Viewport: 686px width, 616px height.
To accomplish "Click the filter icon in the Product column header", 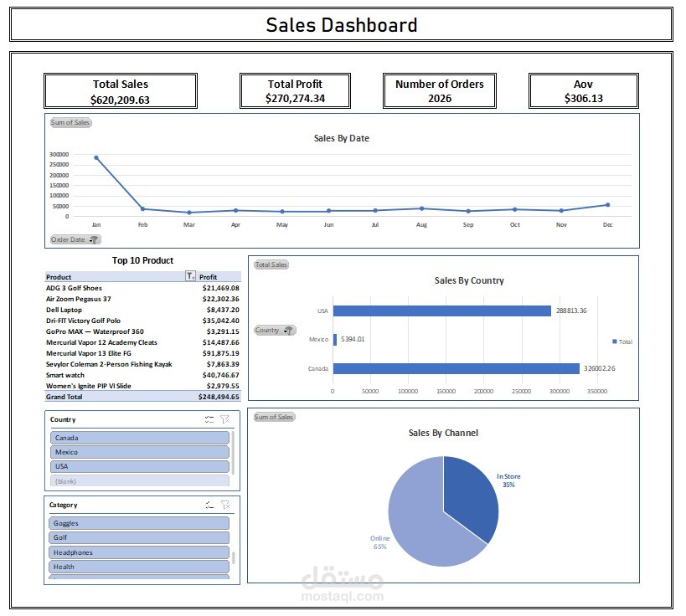I will (190, 276).
